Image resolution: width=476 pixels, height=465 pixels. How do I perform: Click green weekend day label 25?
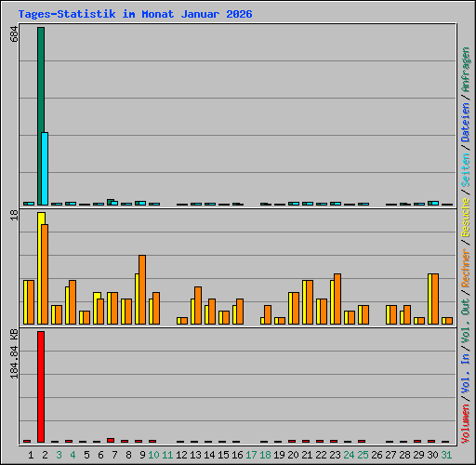363,455
